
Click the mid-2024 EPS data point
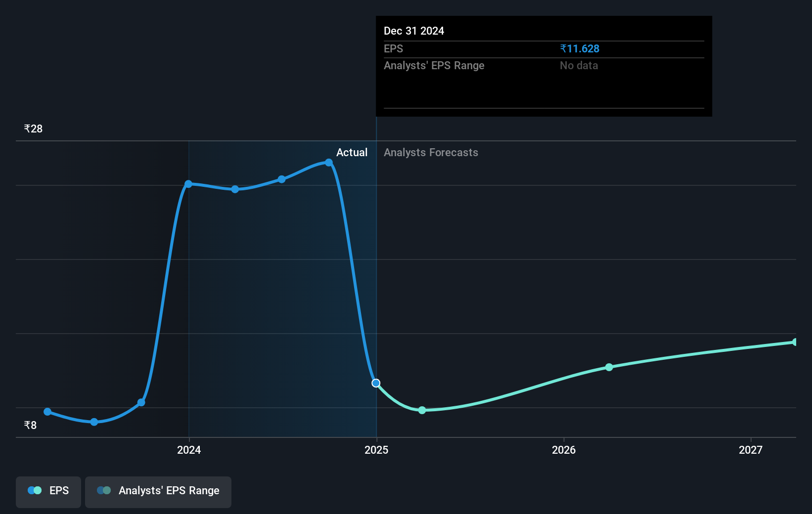281,179
